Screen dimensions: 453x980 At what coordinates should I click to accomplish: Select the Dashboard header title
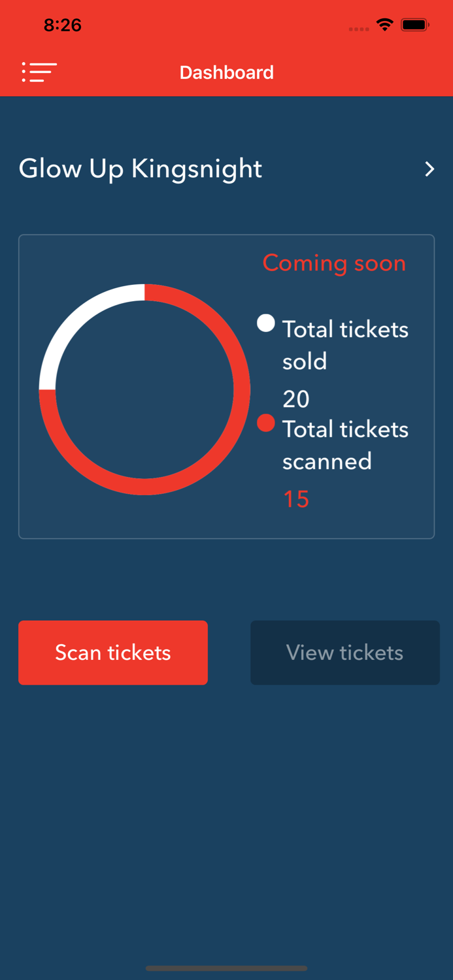tap(226, 72)
